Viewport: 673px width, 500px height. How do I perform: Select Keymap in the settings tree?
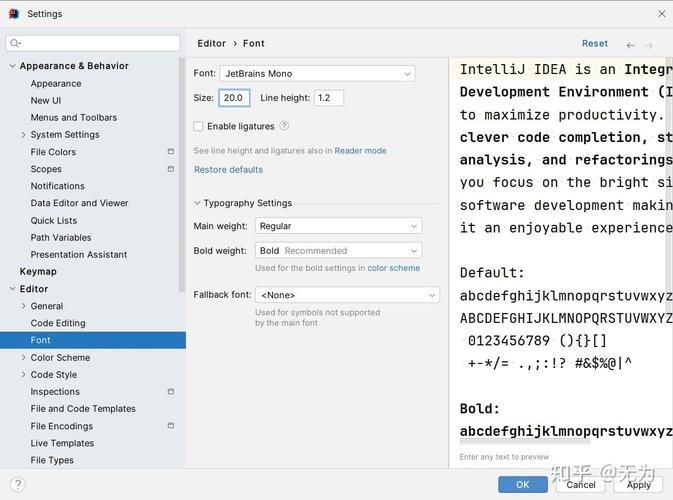(38, 272)
